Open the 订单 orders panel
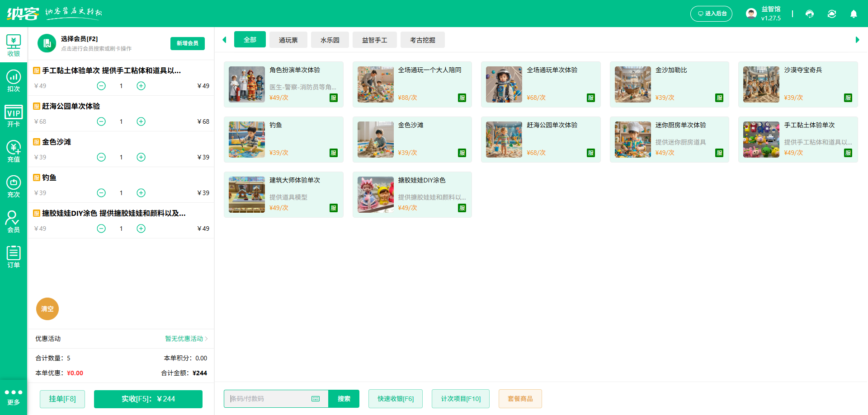Image resolution: width=868 pixels, height=415 pixels. 14,256
